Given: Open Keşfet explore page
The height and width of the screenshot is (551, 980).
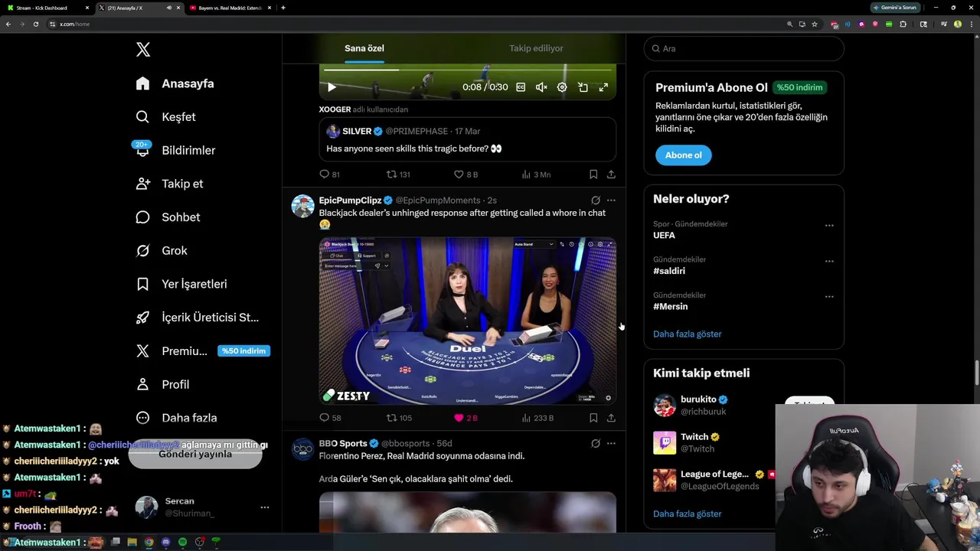Looking at the screenshot, I should click(166, 117).
